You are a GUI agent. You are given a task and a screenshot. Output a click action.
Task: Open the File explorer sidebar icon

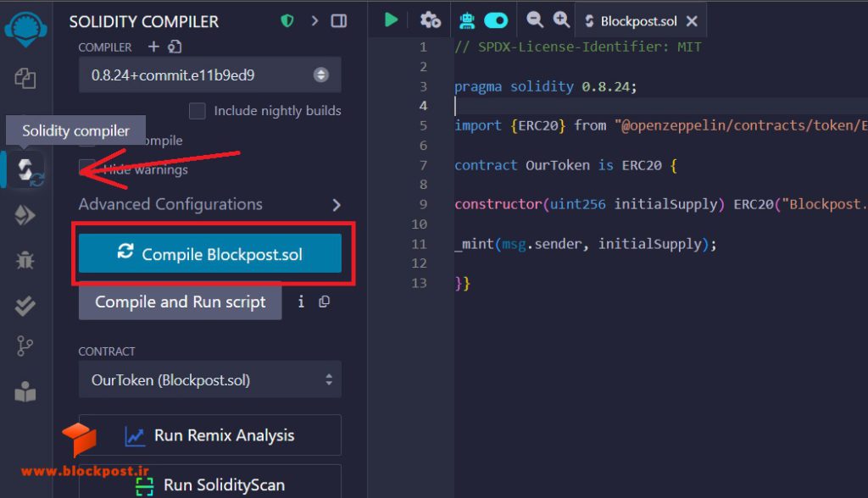tap(25, 79)
